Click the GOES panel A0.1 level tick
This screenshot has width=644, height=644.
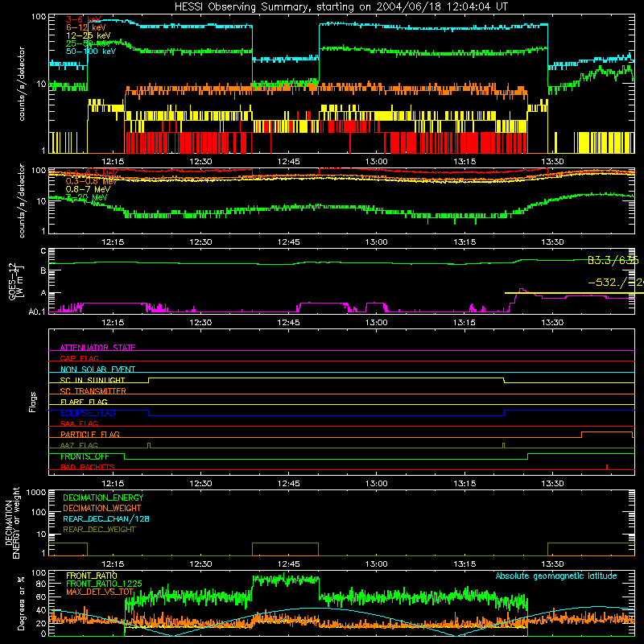[x=37, y=312]
